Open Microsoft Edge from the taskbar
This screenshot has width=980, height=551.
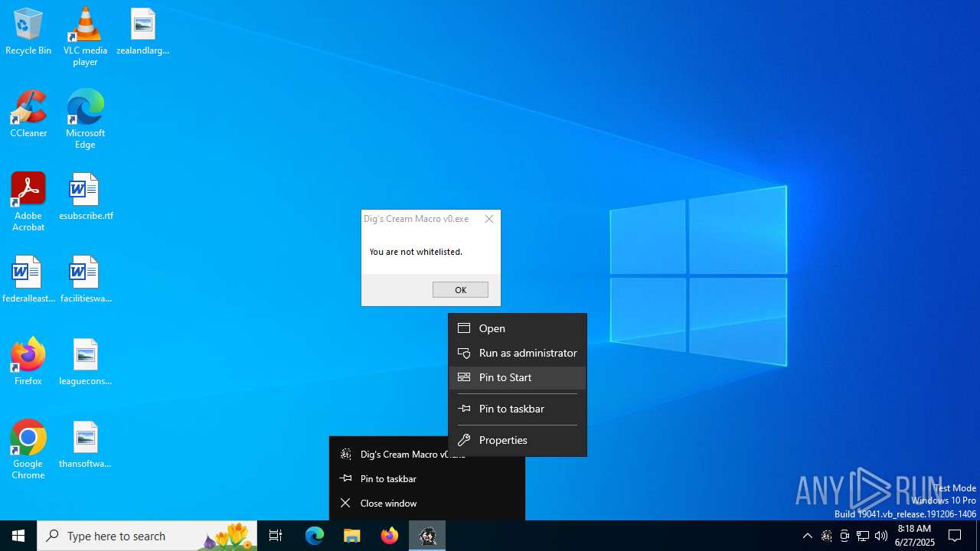pos(315,536)
